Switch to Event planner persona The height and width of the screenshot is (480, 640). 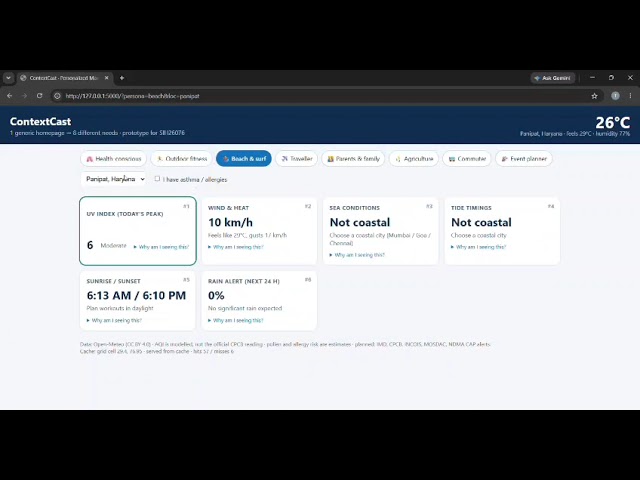[x=524, y=159]
